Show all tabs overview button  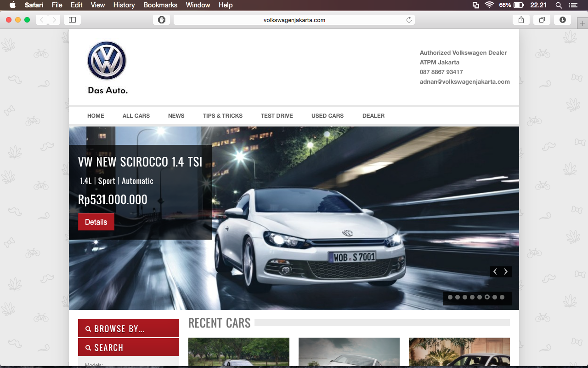point(542,20)
